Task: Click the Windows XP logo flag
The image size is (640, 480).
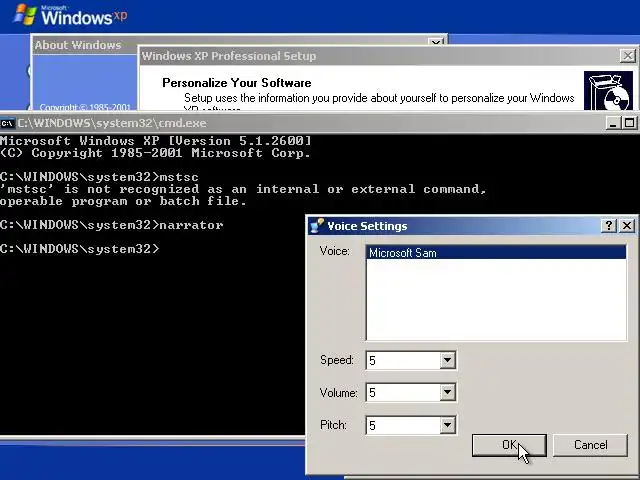Action: point(25,15)
